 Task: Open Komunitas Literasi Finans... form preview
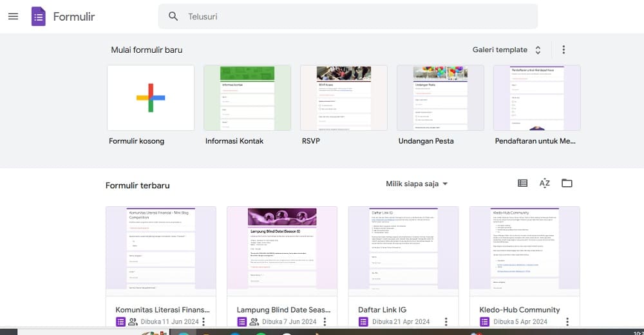coord(161,251)
